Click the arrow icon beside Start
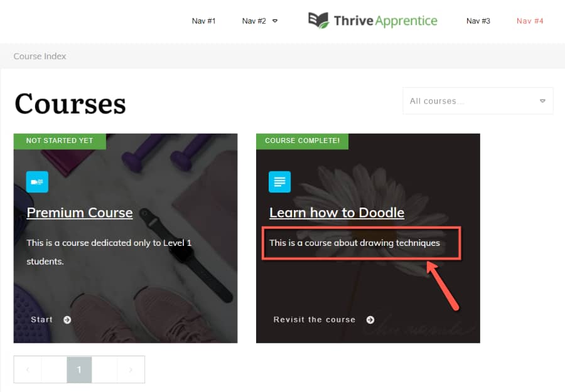Screen dimensions: 565x392 pos(67,320)
